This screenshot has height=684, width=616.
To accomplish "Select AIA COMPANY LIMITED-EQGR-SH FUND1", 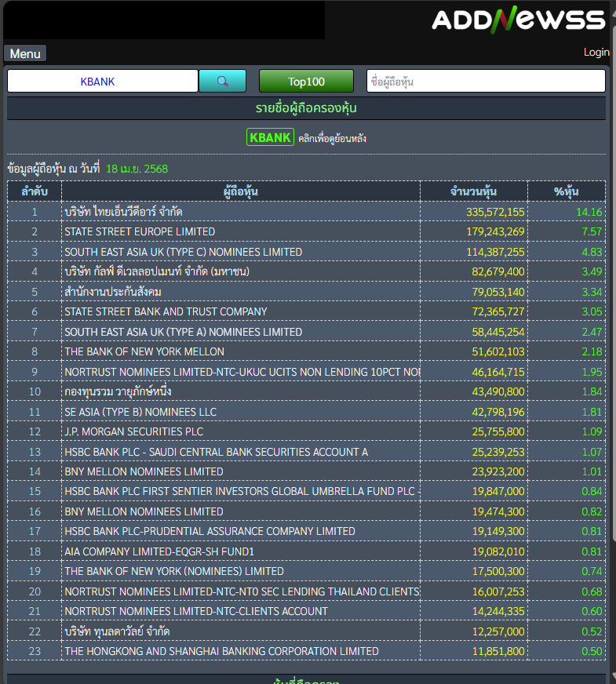I will pyautogui.click(x=159, y=551).
